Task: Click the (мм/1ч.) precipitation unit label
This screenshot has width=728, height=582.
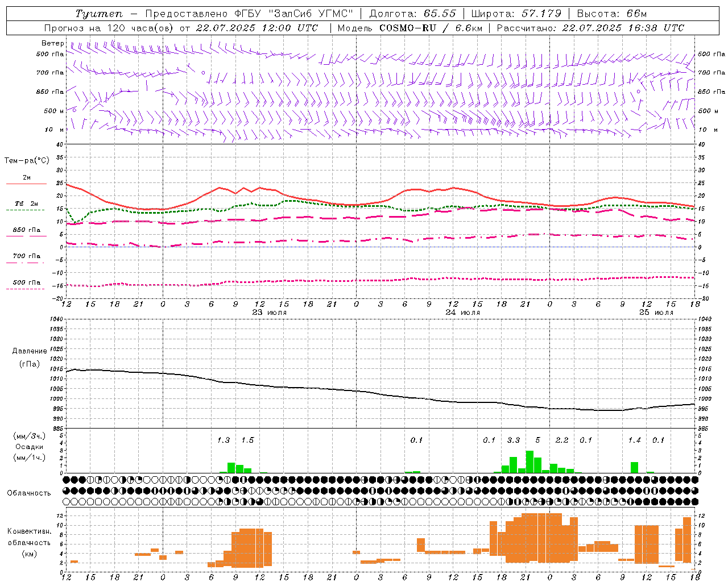Action: (x=30, y=458)
